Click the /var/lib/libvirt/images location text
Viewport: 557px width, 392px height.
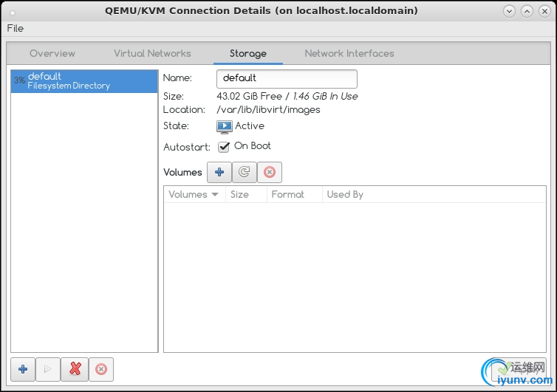(268, 110)
